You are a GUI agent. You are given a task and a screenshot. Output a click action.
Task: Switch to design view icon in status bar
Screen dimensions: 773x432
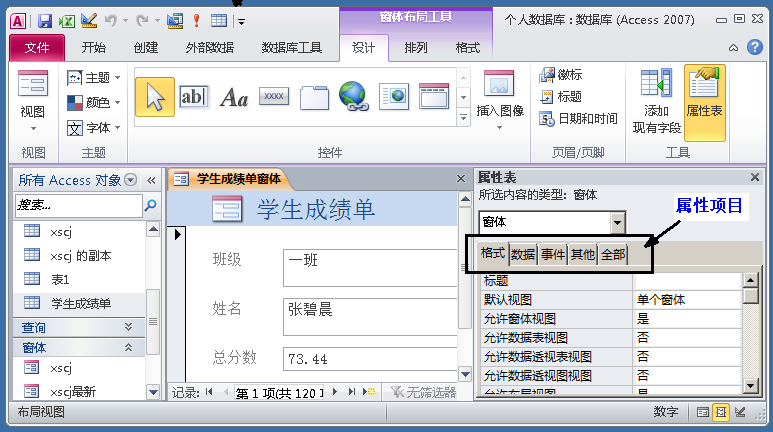(x=739, y=412)
